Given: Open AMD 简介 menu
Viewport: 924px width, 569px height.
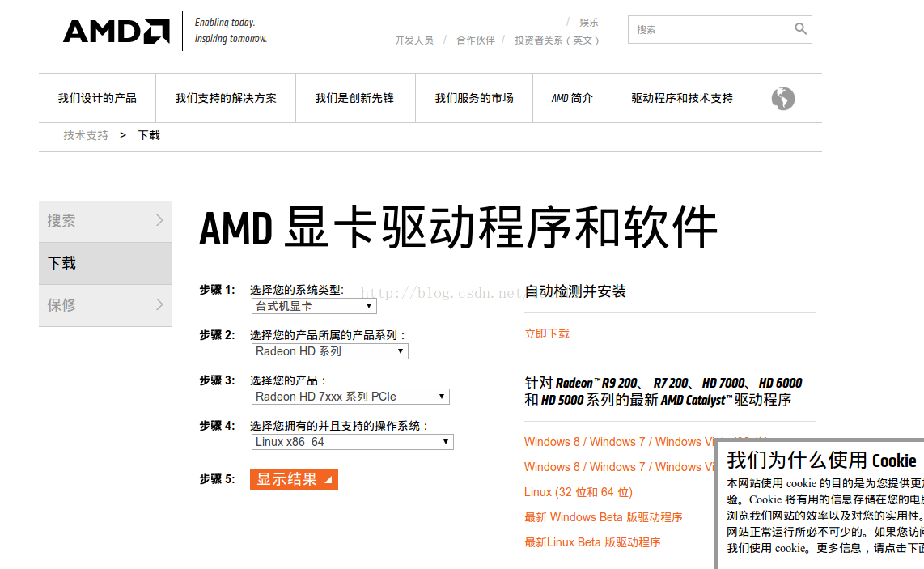Looking at the screenshot, I should (571, 98).
